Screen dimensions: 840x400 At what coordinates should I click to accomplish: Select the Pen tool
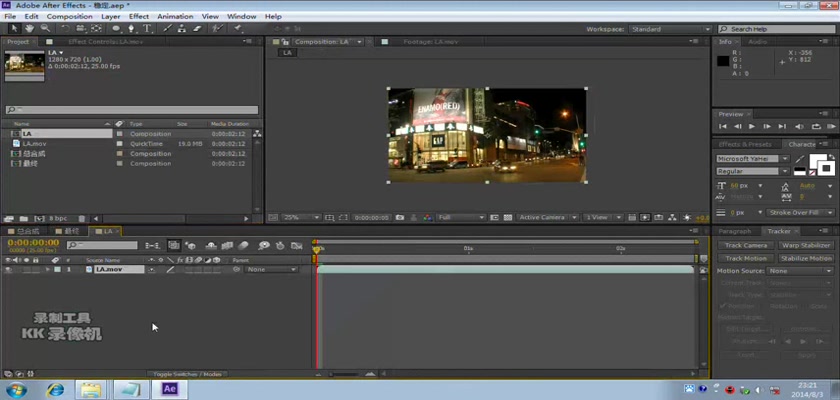[131, 28]
